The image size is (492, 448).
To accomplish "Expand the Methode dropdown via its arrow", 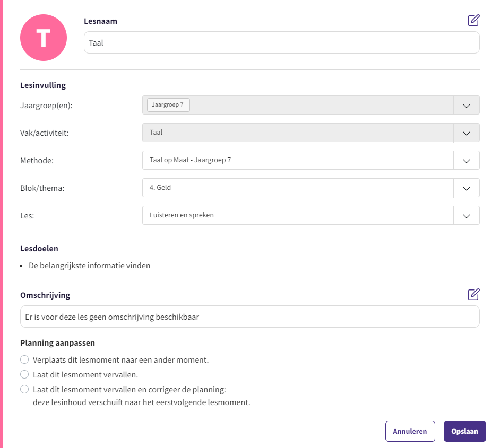I will pyautogui.click(x=467, y=161).
